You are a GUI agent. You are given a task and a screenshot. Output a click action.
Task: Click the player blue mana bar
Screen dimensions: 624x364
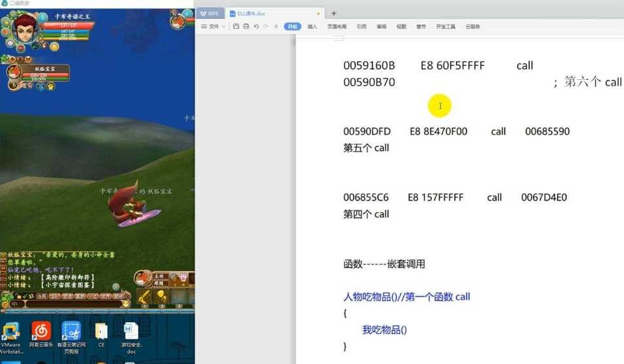pyautogui.click(x=67, y=31)
